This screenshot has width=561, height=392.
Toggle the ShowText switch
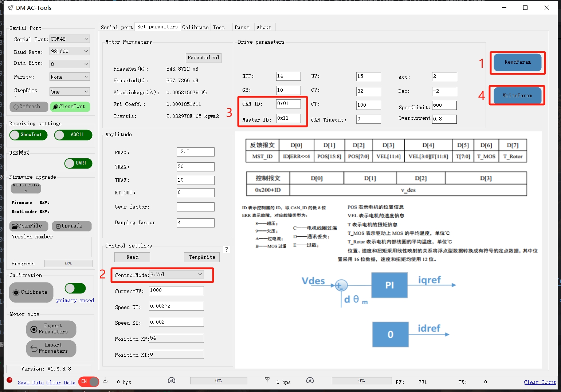pos(28,135)
